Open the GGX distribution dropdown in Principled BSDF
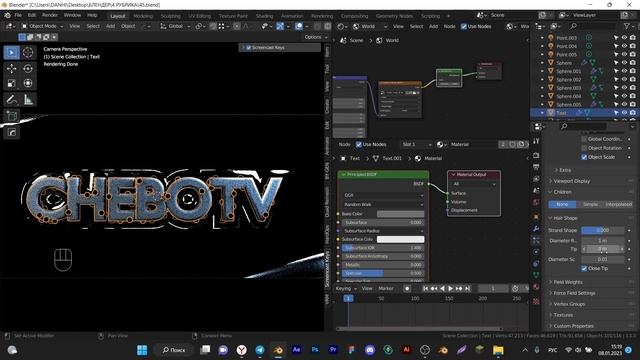This screenshot has width=640, height=360. tap(383, 196)
